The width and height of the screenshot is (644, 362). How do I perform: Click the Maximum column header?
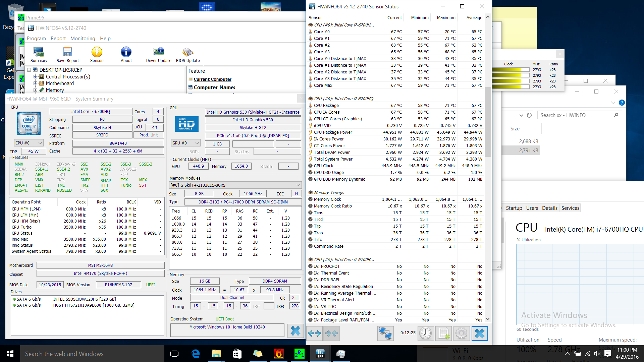pyautogui.click(x=444, y=18)
